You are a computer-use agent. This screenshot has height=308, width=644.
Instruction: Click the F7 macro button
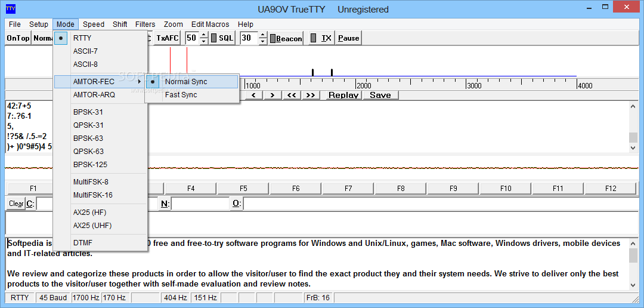[x=348, y=189]
